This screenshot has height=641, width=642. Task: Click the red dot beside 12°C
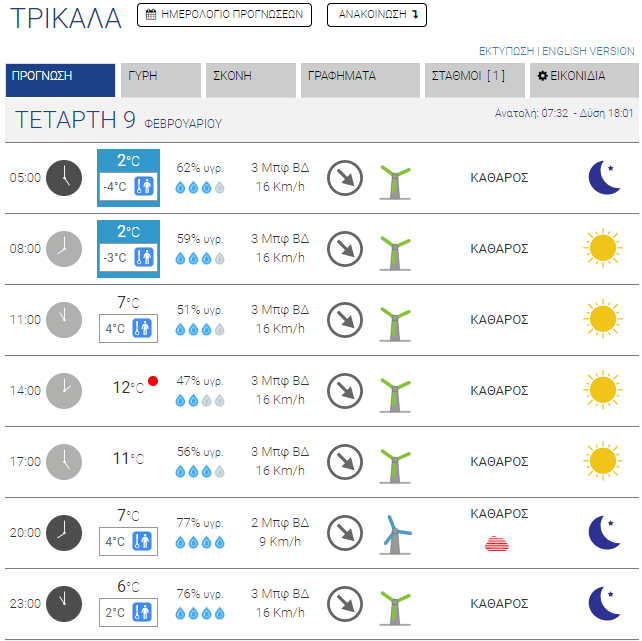(153, 381)
